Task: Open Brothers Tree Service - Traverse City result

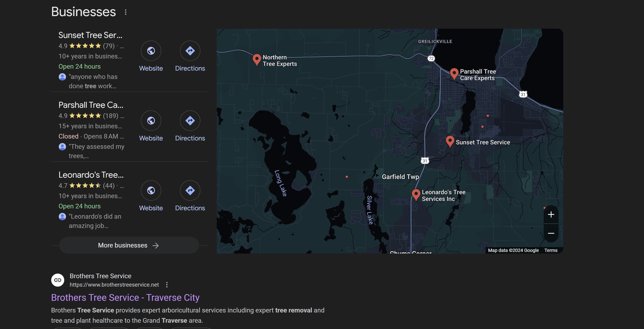Action: [125, 298]
